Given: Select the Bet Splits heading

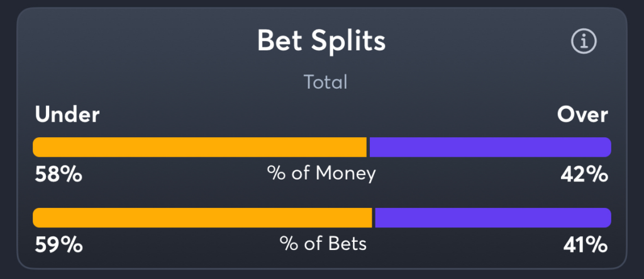Looking at the screenshot, I should click(321, 41).
